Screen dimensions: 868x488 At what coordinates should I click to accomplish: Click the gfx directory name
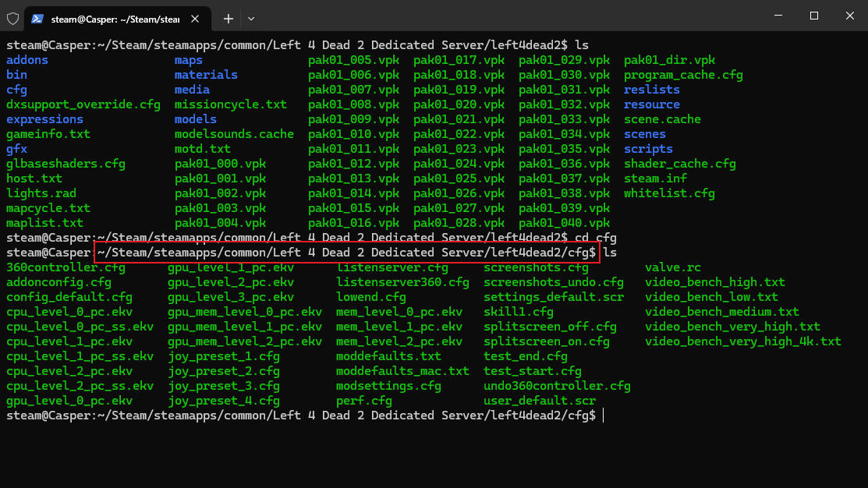[x=16, y=149]
